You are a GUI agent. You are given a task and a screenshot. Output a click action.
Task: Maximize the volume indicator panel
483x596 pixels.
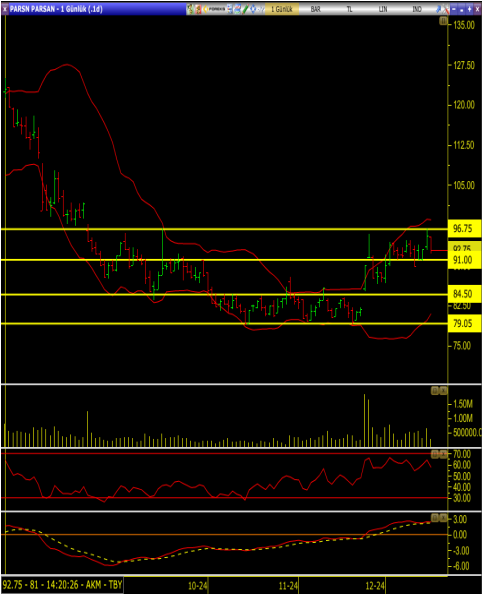[435, 390]
